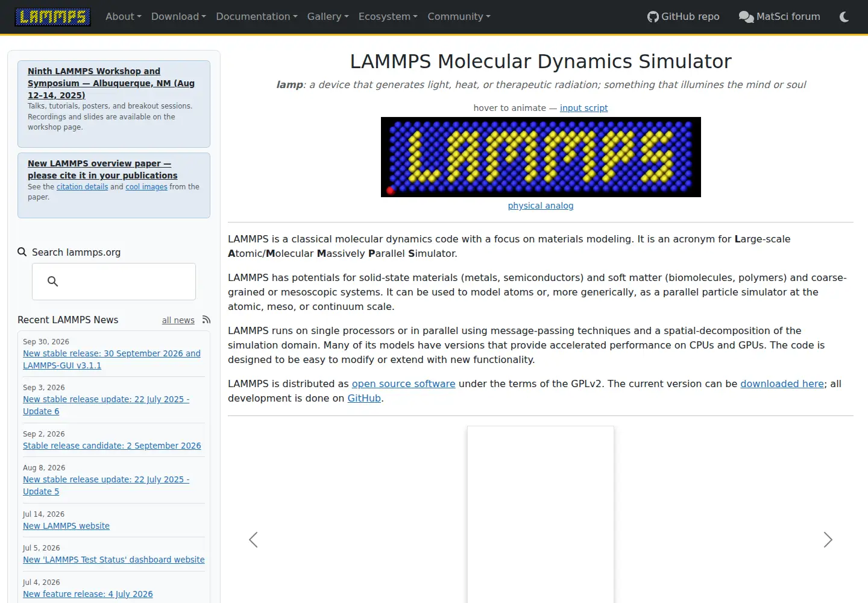Image resolution: width=868 pixels, height=603 pixels.
Task: Open the feature release 4 July 2026 news
Action: [88, 594]
